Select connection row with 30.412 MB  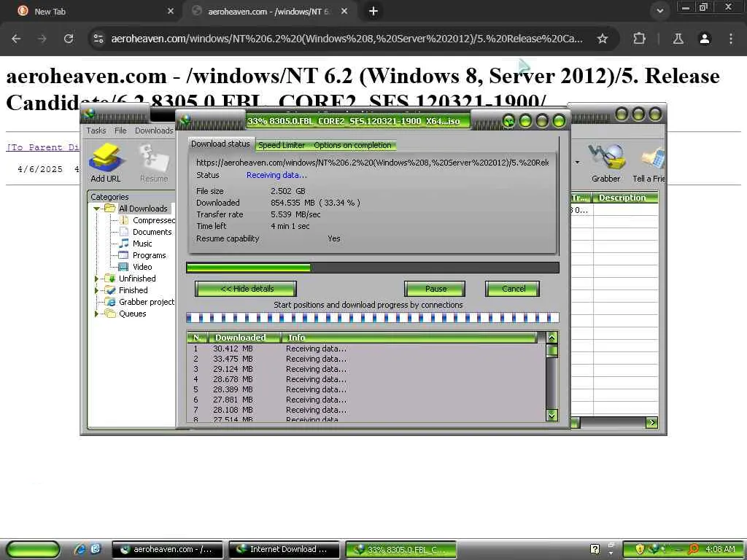click(x=366, y=349)
